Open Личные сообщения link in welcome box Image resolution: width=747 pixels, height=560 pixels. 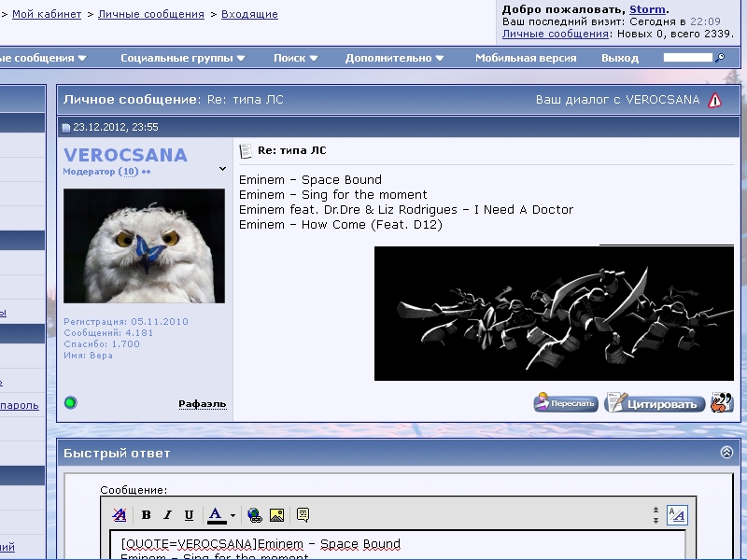pyautogui.click(x=556, y=34)
